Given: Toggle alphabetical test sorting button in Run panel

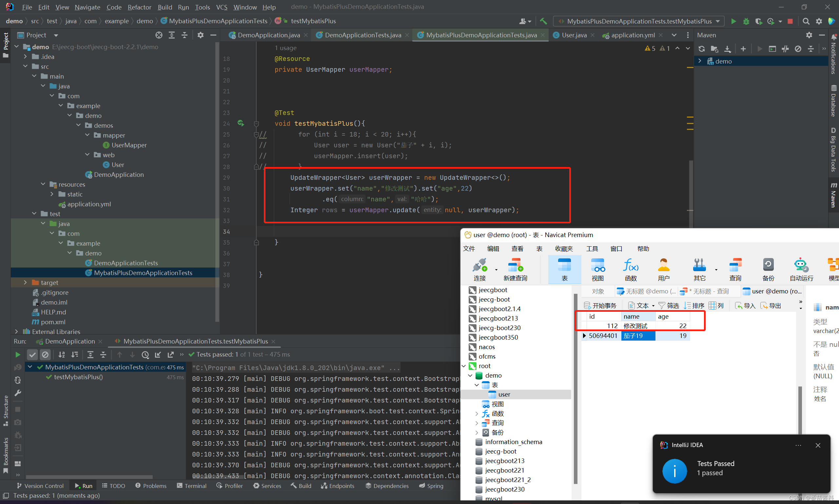Looking at the screenshot, I should click(62, 355).
